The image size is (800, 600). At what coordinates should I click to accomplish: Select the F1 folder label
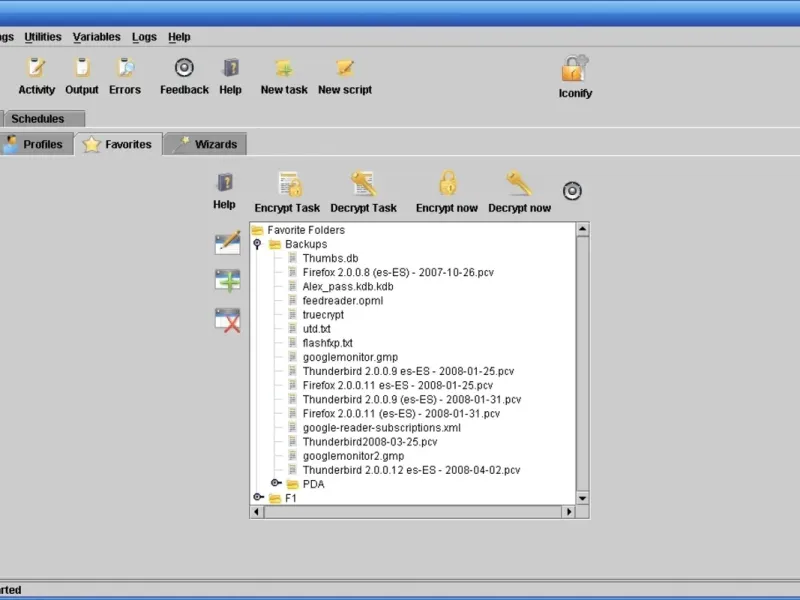click(290, 498)
